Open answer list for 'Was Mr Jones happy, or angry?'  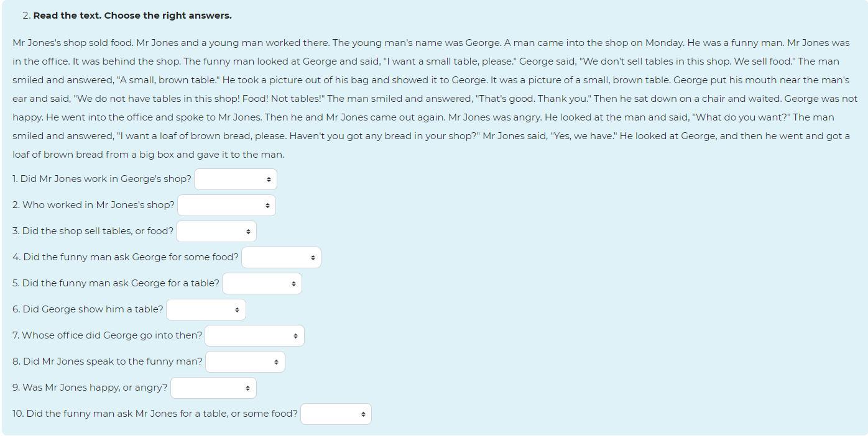[x=213, y=388]
